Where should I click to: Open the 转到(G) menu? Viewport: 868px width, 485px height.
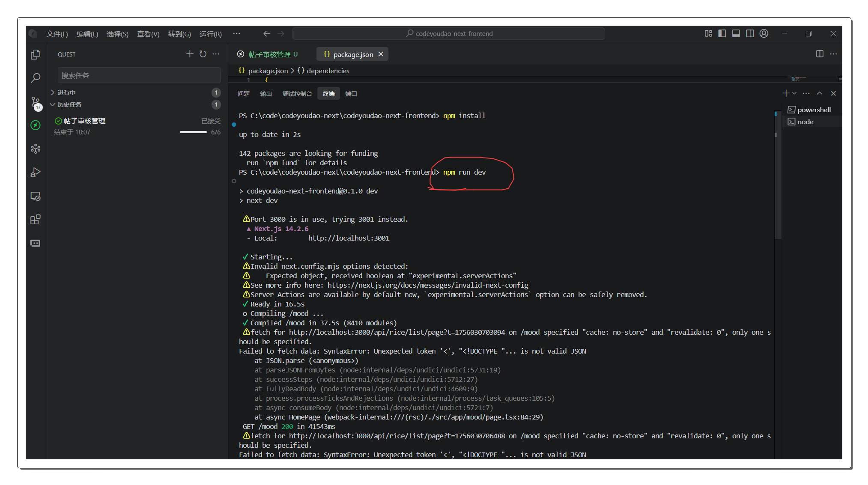coord(179,34)
